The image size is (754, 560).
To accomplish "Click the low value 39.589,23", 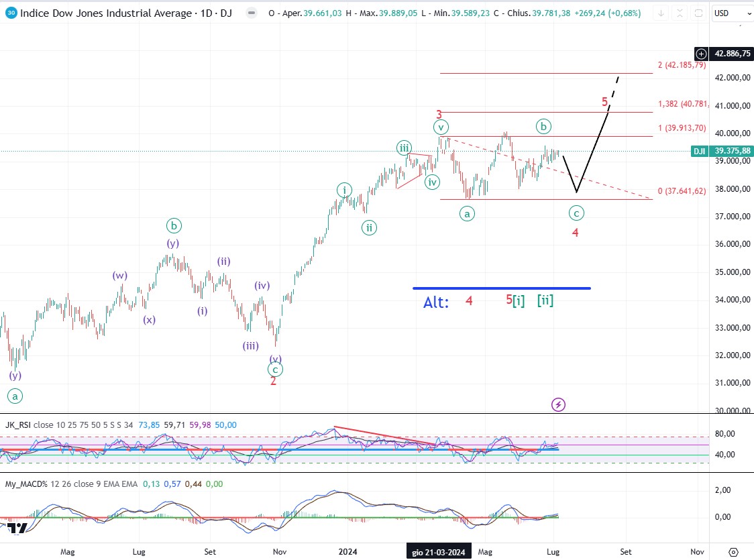I will coord(470,13).
